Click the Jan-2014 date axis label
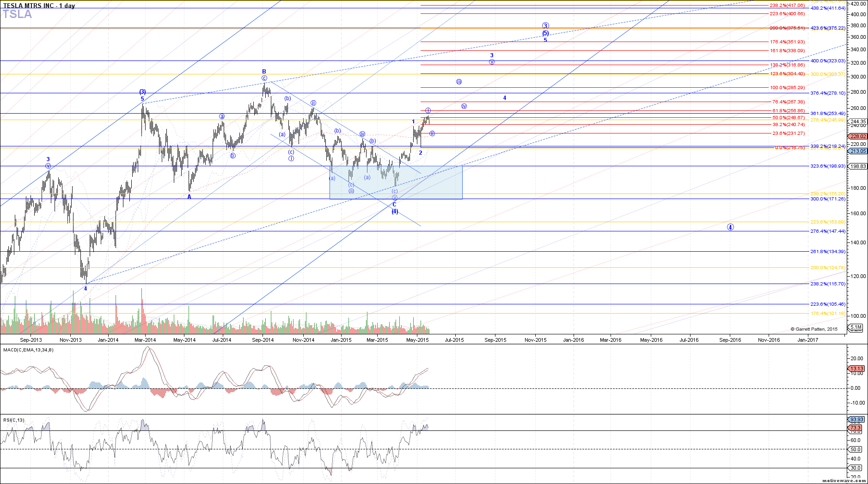The width and height of the screenshot is (868, 484). point(108,340)
